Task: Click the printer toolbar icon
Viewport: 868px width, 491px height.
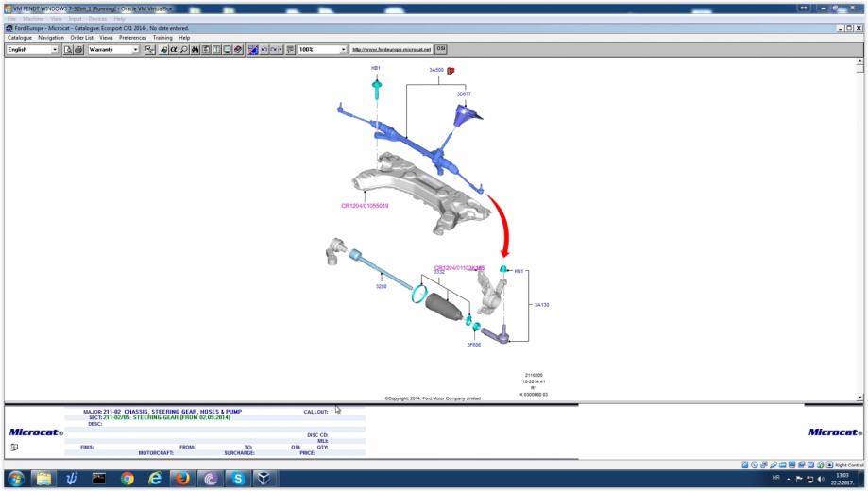Action: pos(78,49)
